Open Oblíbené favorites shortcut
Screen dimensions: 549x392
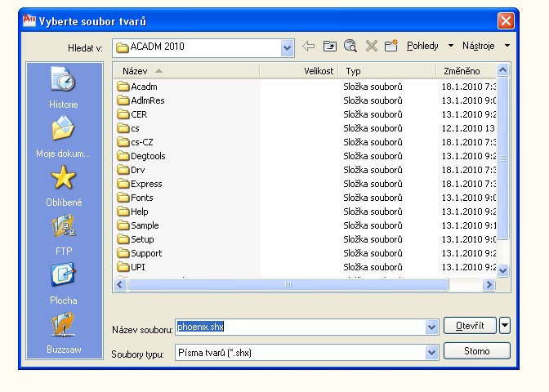(x=64, y=185)
